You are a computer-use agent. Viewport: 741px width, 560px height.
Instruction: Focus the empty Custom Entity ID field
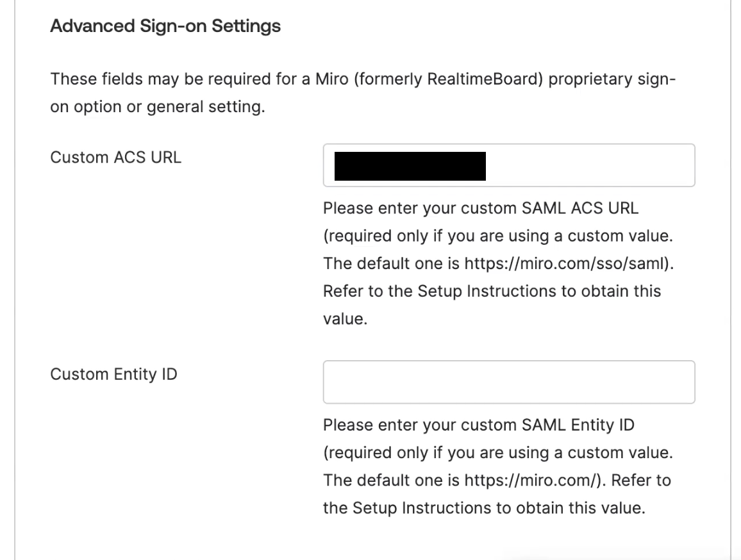[x=508, y=382]
